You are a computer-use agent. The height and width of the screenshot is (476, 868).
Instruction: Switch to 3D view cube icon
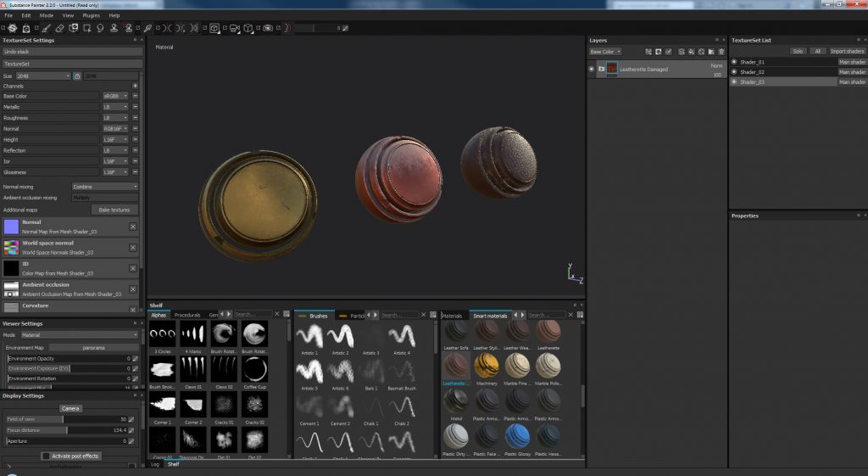pyautogui.click(x=214, y=28)
